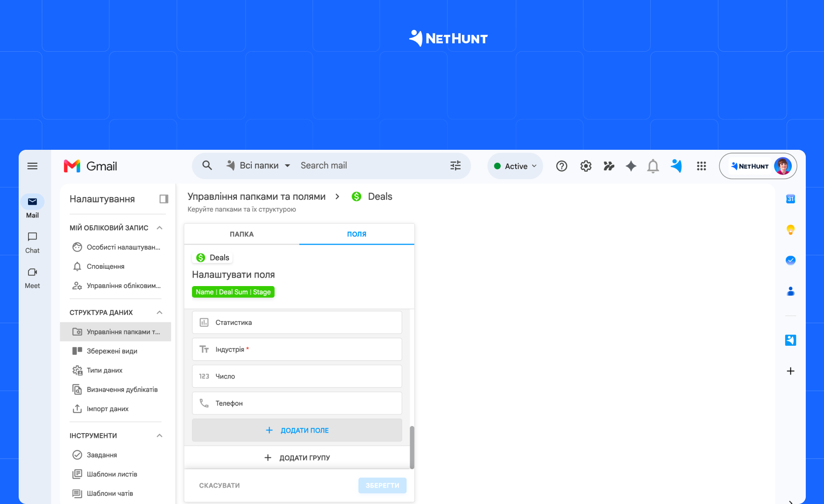Open Збережені види in sidebar
This screenshot has width=824, height=504.
(x=116, y=351)
